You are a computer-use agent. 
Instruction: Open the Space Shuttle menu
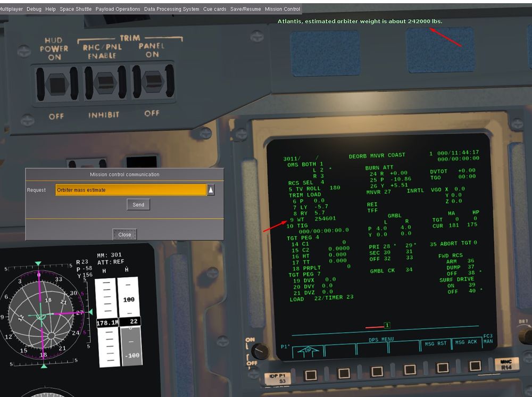[x=76, y=9]
